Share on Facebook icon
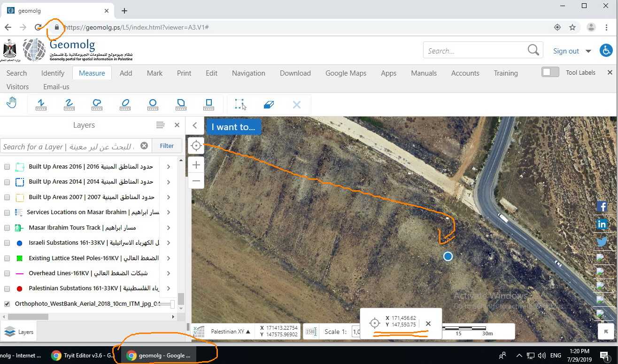 602,206
